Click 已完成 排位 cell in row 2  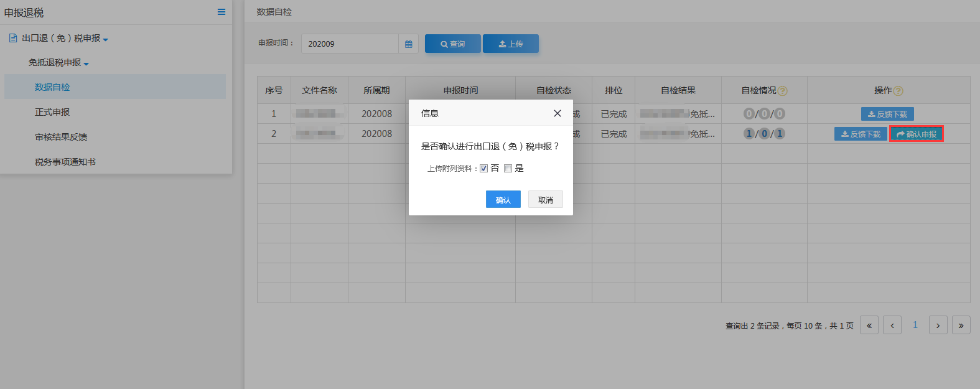614,134
